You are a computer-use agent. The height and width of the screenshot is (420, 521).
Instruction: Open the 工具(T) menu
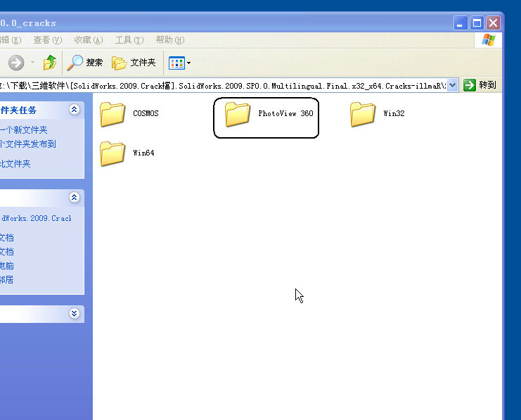(129, 40)
